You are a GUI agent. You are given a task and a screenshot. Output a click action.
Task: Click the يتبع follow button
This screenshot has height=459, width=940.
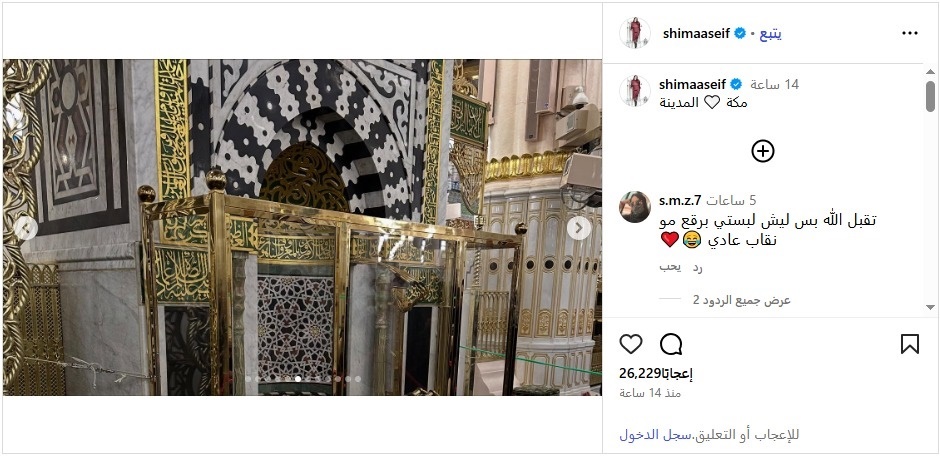[771, 34]
